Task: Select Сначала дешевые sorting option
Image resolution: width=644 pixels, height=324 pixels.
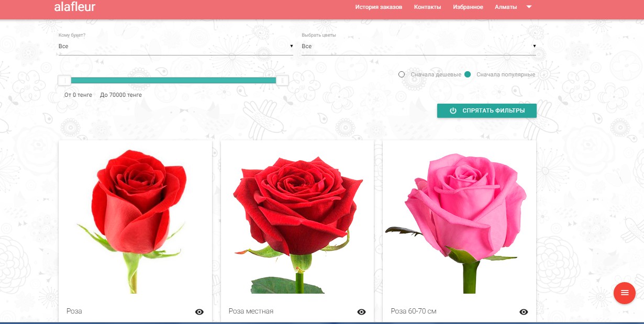Action: point(430,74)
